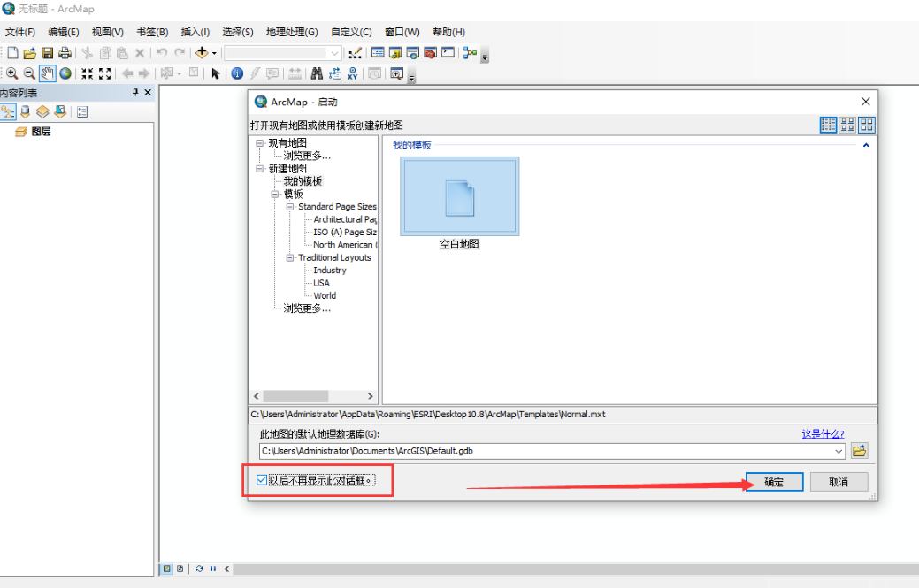The height and width of the screenshot is (588, 919).
Task: Collapse the 新建地图 tree node
Action: [x=260, y=169]
